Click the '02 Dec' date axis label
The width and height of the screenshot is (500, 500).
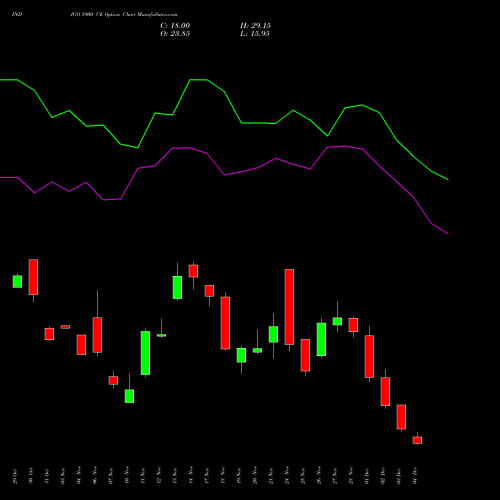click(x=383, y=476)
